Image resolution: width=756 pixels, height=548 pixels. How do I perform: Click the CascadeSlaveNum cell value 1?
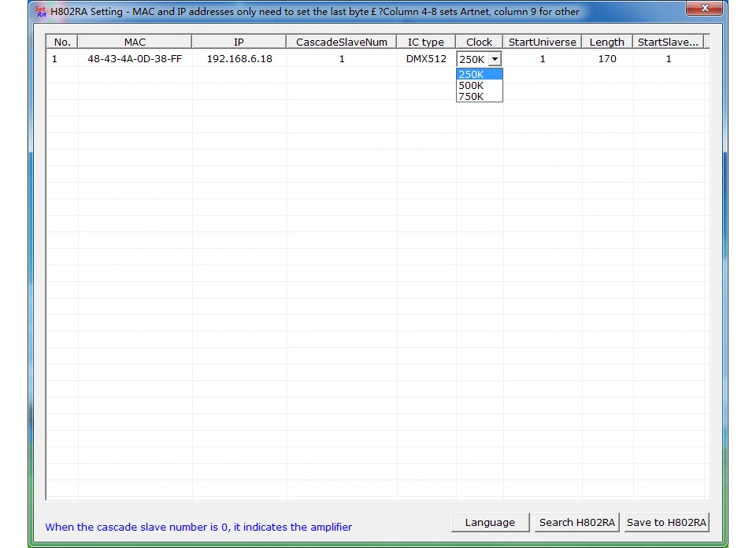[342, 59]
